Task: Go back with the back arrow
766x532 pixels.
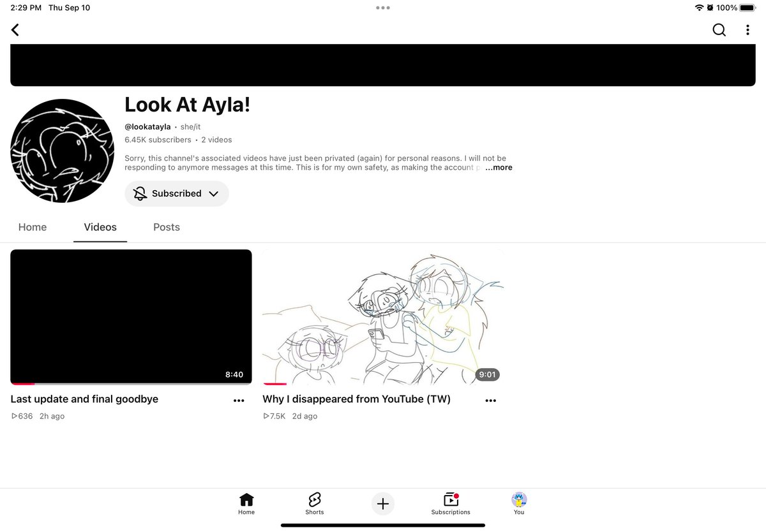Action: coord(15,30)
